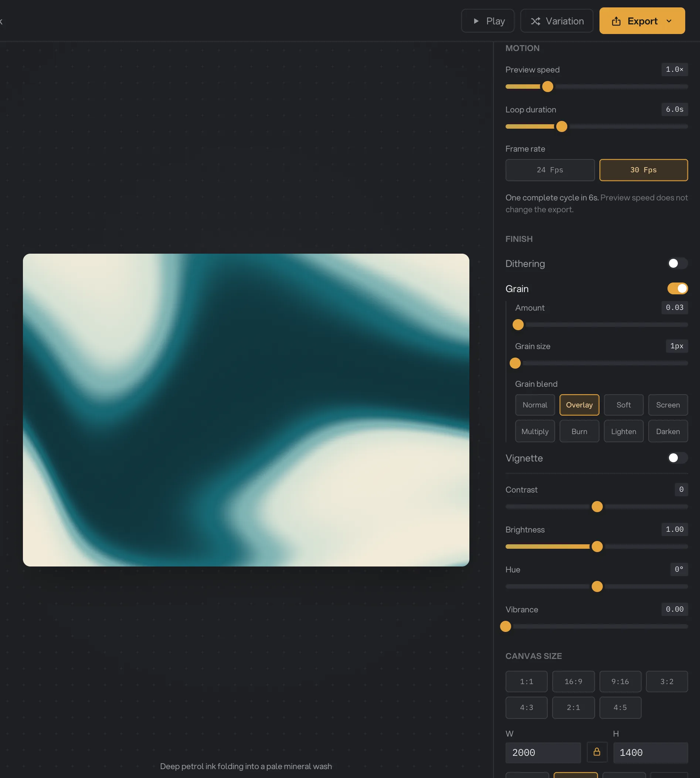Viewport: 700px width, 778px height.
Task: Pick Burn grain blend mode
Action: pyautogui.click(x=579, y=431)
